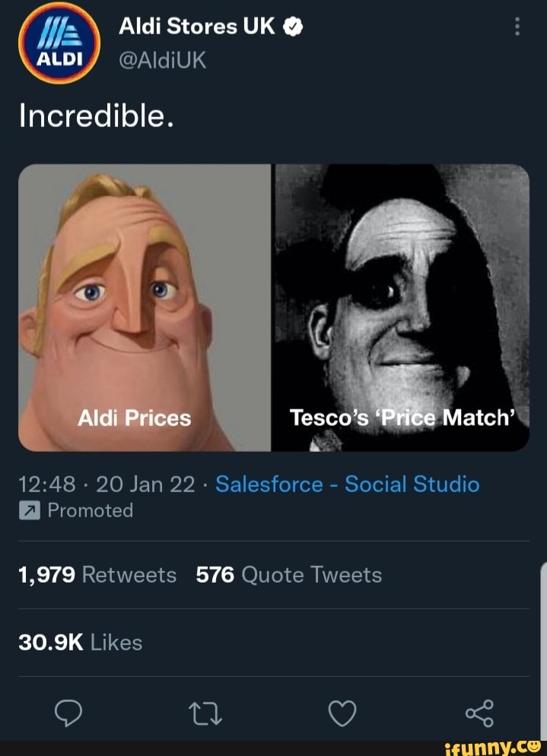Enlarge the 'Aldi Prices' image
Viewport: 547px width, 756px height.
tap(145, 307)
